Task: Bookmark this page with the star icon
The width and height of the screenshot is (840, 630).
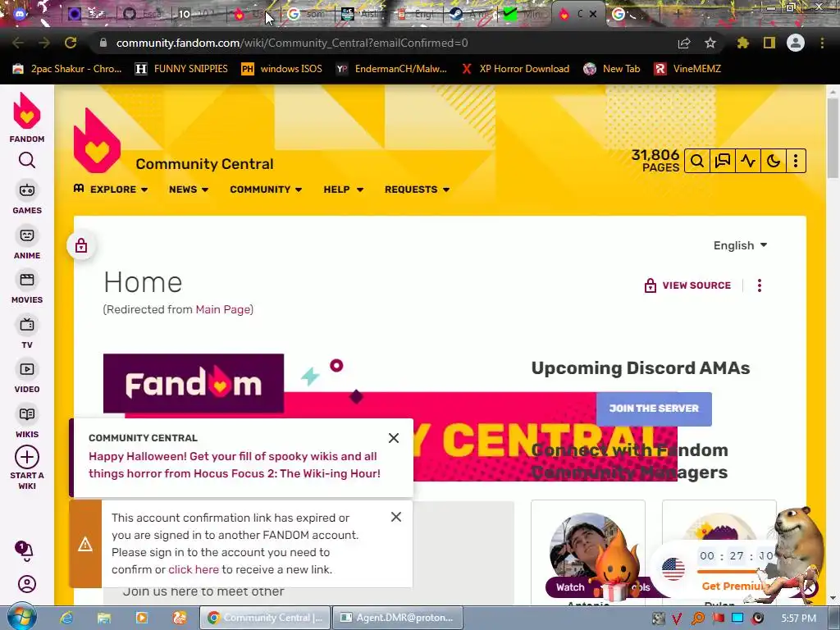Action: point(710,43)
